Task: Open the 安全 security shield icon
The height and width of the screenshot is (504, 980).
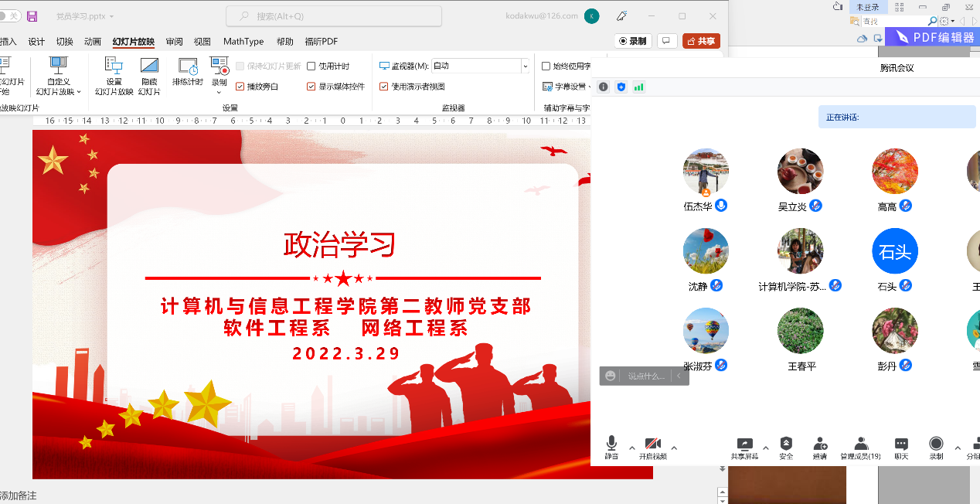Action: (x=786, y=444)
